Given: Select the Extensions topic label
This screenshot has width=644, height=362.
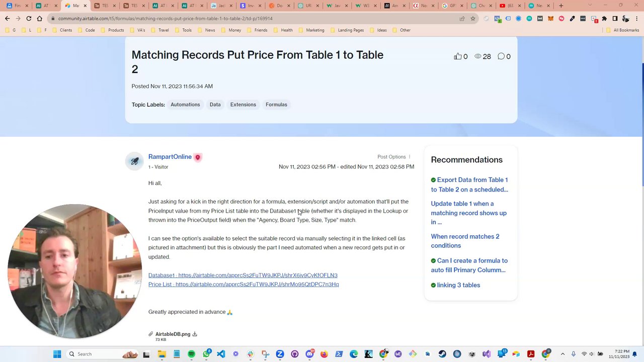Looking at the screenshot, I should (243, 105).
